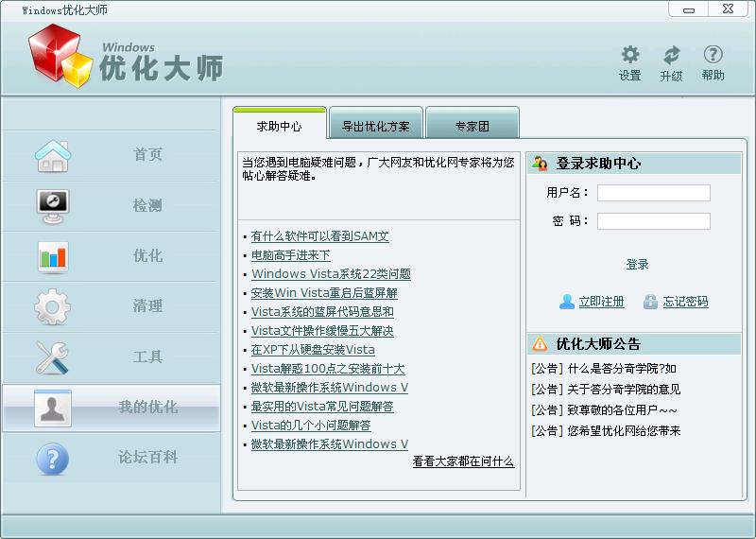The image size is (756, 539).
Task: Go to 首页 house icon in sidebar
Action: [x=53, y=156]
